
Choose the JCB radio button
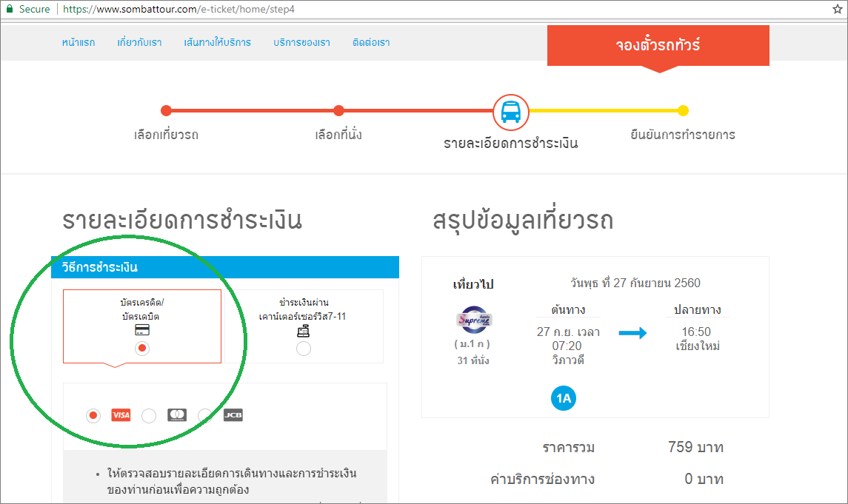(x=205, y=415)
